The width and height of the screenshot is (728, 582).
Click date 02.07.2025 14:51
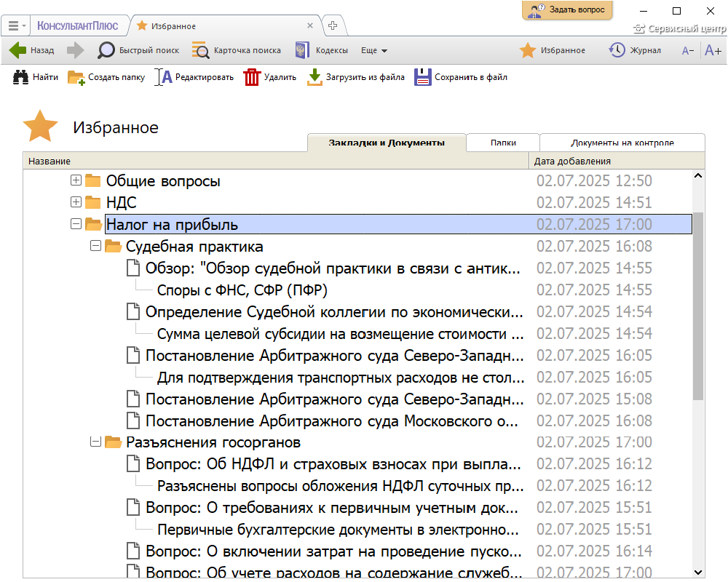[x=594, y=202]
